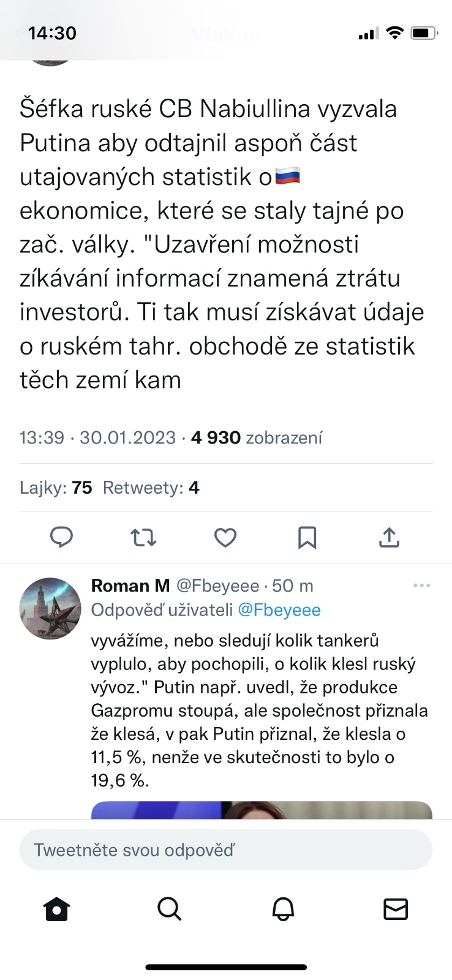
Task: Like the main tweet
Action: point(225,537)
